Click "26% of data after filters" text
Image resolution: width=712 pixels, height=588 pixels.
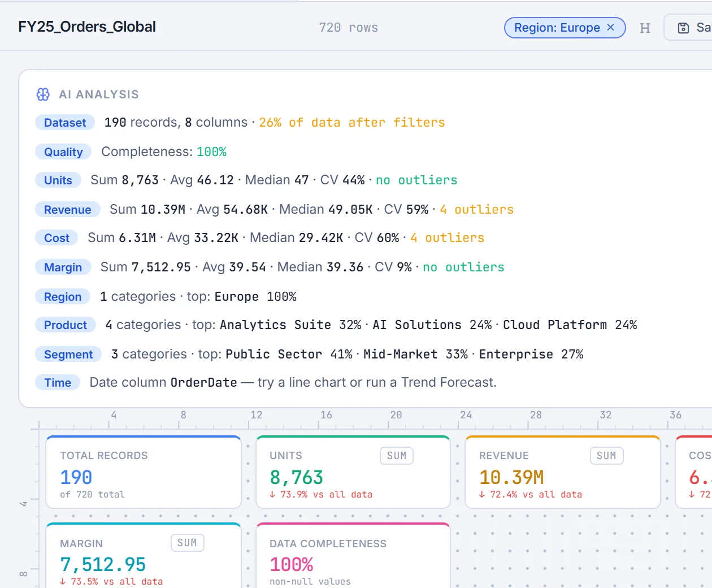352,123
